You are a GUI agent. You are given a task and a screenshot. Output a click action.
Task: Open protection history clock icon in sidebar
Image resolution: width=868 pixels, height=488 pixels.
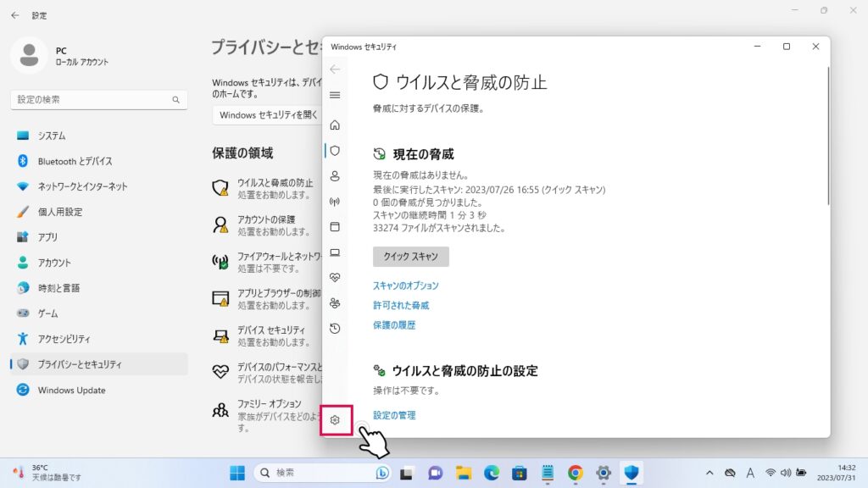pyautogui.click(x=335, y=329)
